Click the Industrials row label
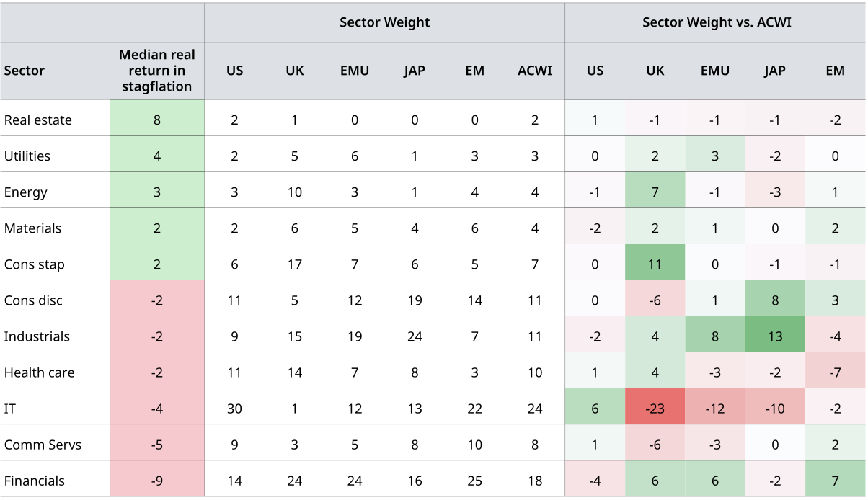 pyautogui.click(x=37, y=336)
